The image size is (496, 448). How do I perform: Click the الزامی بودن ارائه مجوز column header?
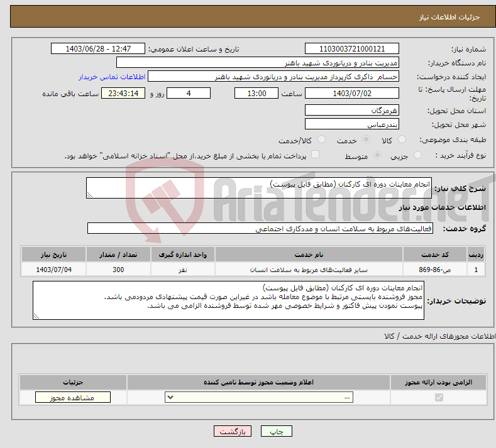[x=438, y=382]
